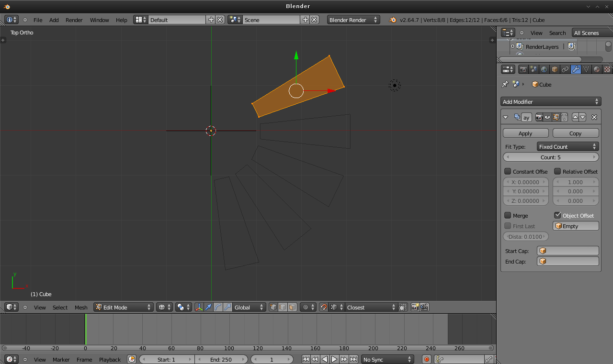The height and width of the screenshot is (364, 613).
Task: Open the Window menu
Action: (100, 20)
